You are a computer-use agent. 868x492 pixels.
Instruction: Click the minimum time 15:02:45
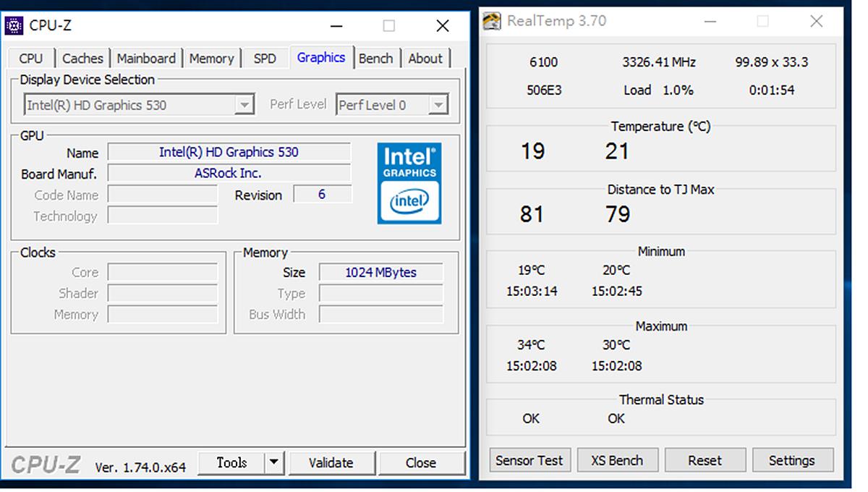[617, 292]
